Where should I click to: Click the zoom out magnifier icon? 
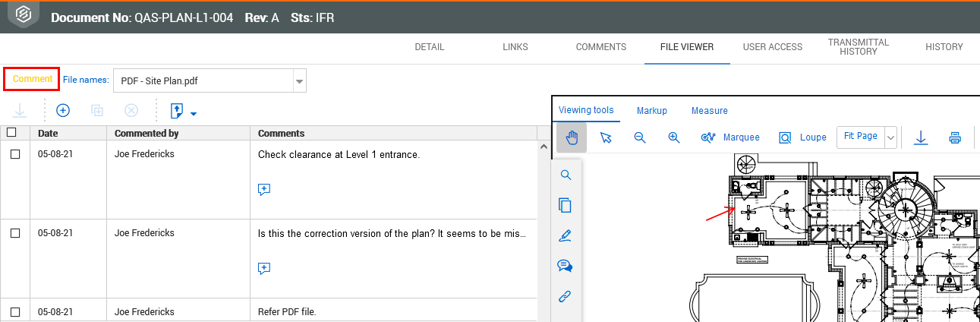tap(640, 137)
